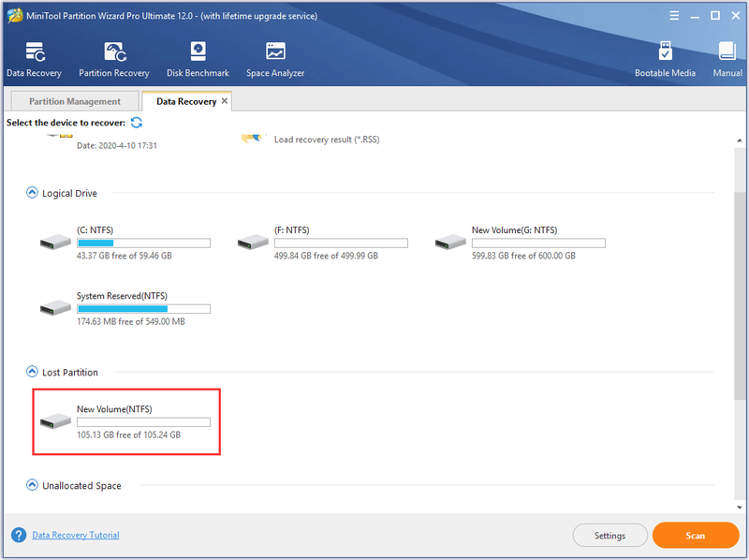The height and width of the screenshot is (560, 749).
Task: Collapse the Lost Partition section
Action: click(32, 371)
